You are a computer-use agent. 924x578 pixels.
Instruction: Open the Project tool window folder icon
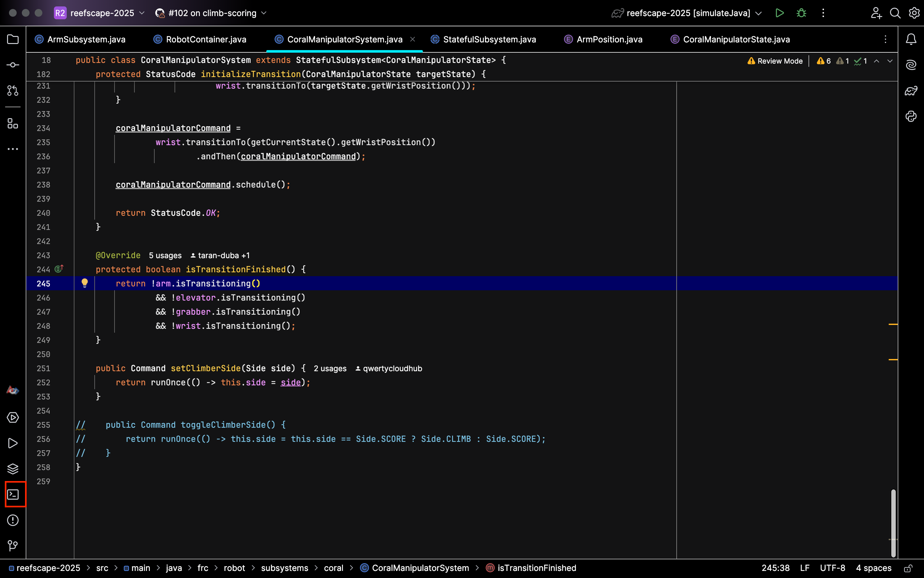tap(13, 39)
